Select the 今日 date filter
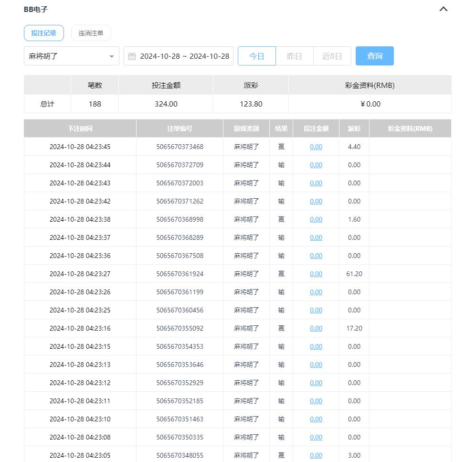Screen dimensions: 476x462 tap(257, 56)
